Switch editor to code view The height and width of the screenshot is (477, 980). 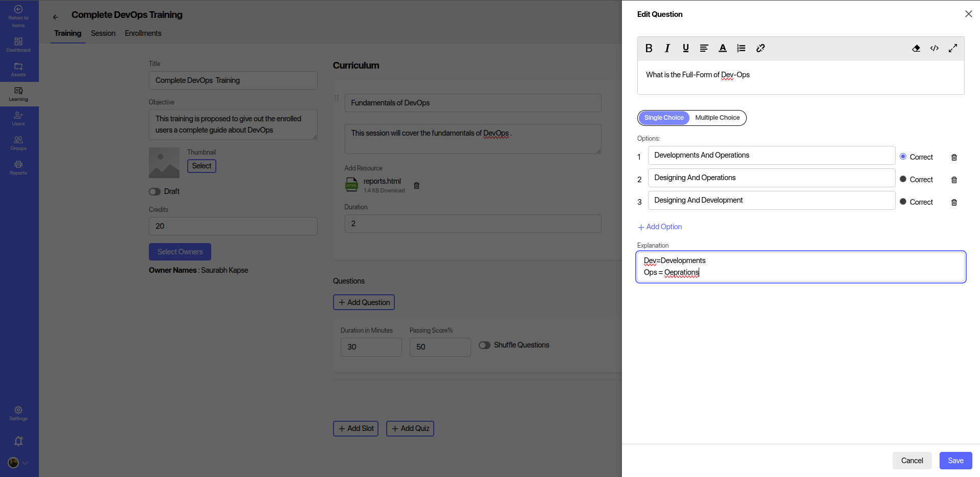pos(934,48)
